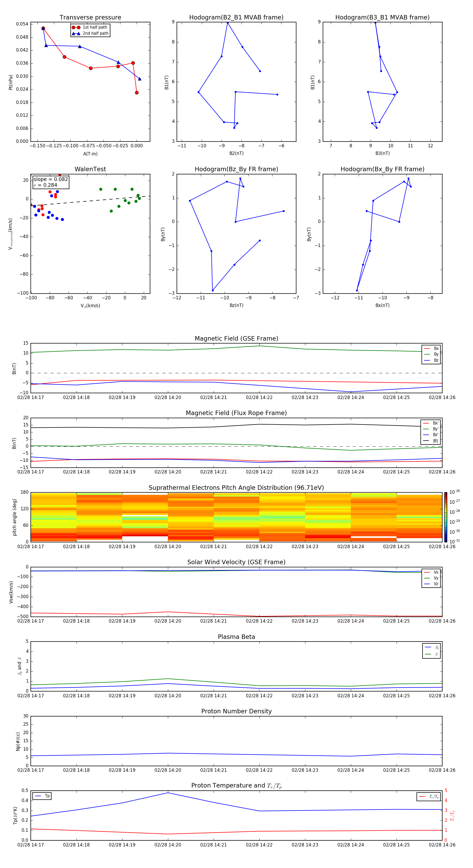Viewport: 473px width, 868px height.
Task: Click the 'Magnetic Field (GSE Frame)' title
Action: pyautogui.click(x=236, y=339)
